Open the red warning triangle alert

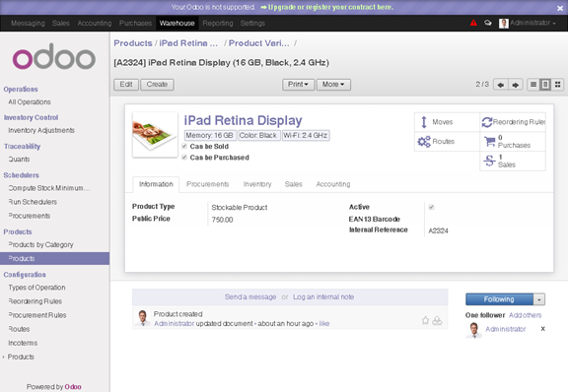point(473,23)
